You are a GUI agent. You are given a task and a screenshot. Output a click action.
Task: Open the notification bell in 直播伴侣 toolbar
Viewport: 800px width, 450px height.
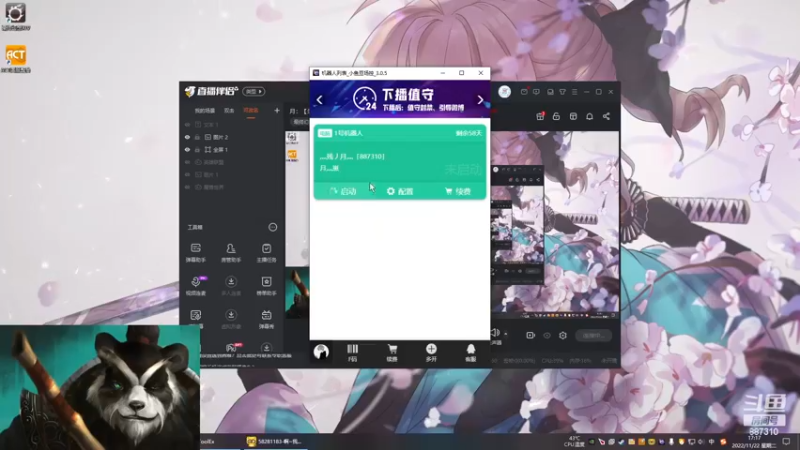(x=589, y=116)
